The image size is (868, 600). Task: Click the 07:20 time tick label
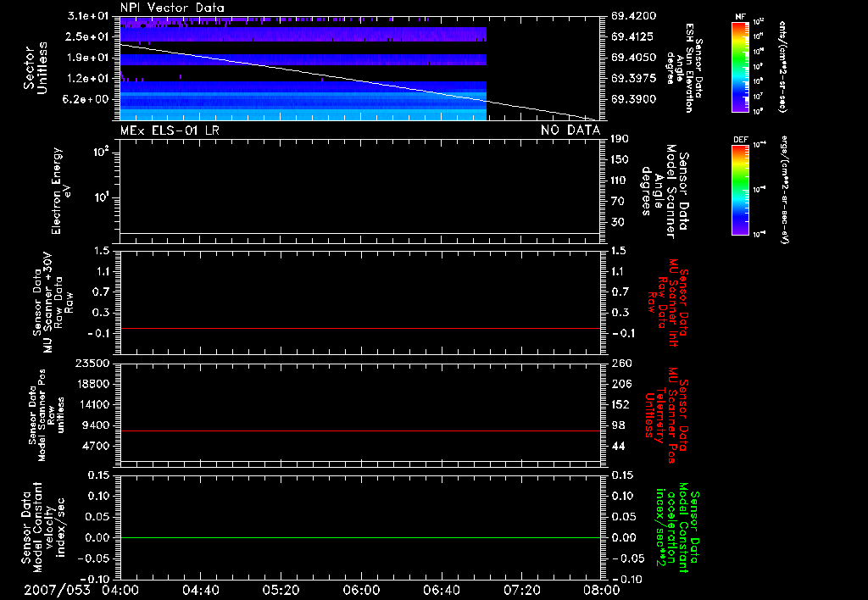(x=521, y=590)
